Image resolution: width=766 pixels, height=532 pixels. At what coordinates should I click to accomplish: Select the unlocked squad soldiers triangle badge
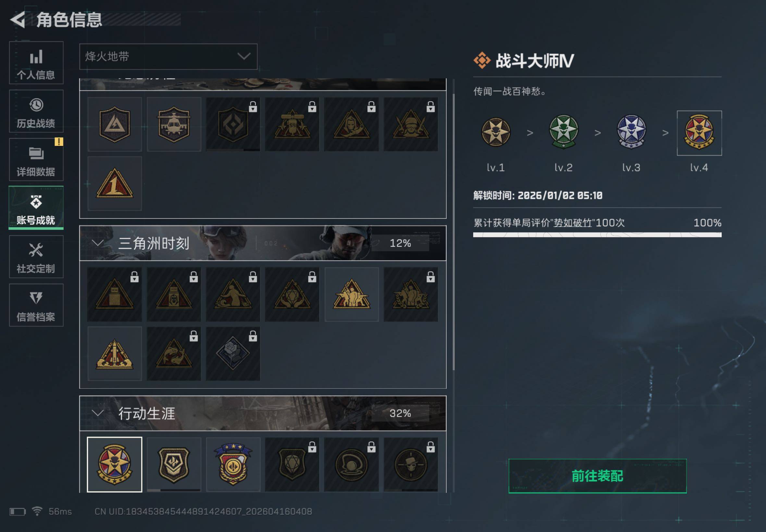pos(352,294)
